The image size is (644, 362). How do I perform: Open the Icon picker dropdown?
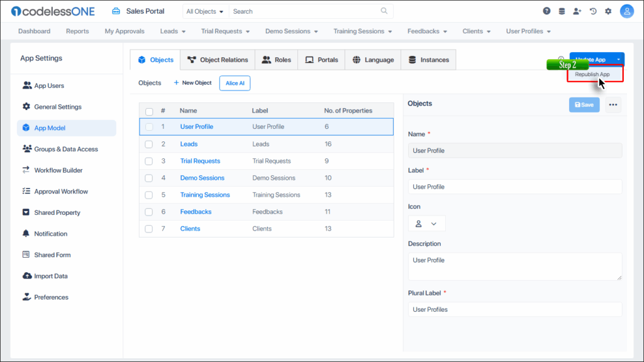click(426, 224)
